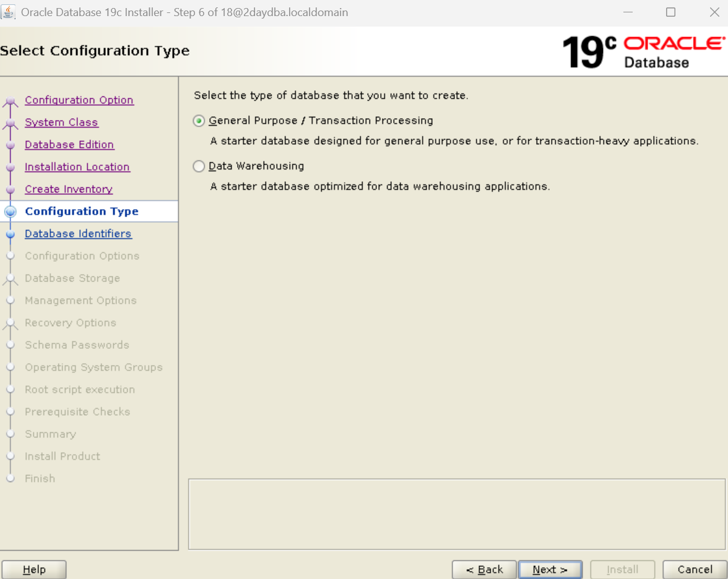Go back with the Back button
The width and height of the screenshot is (728, 579).
tap(484, 569)
